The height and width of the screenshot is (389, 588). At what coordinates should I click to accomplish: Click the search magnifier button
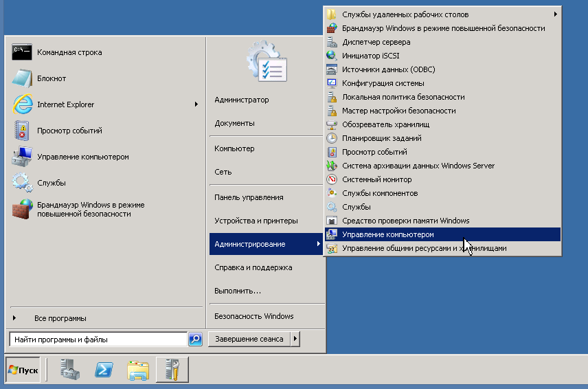tap(195, 339)
